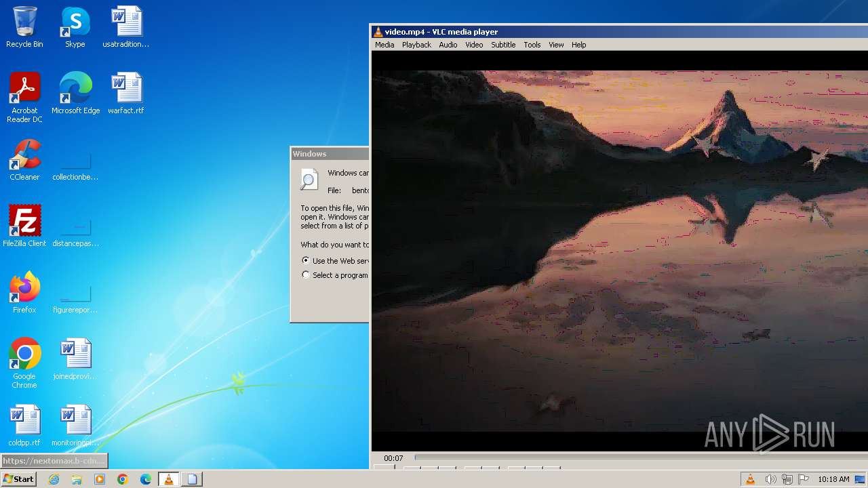Open Windows Explorer folder in taskbar
This screenshot has height=488, width=868.
point(77,479)
